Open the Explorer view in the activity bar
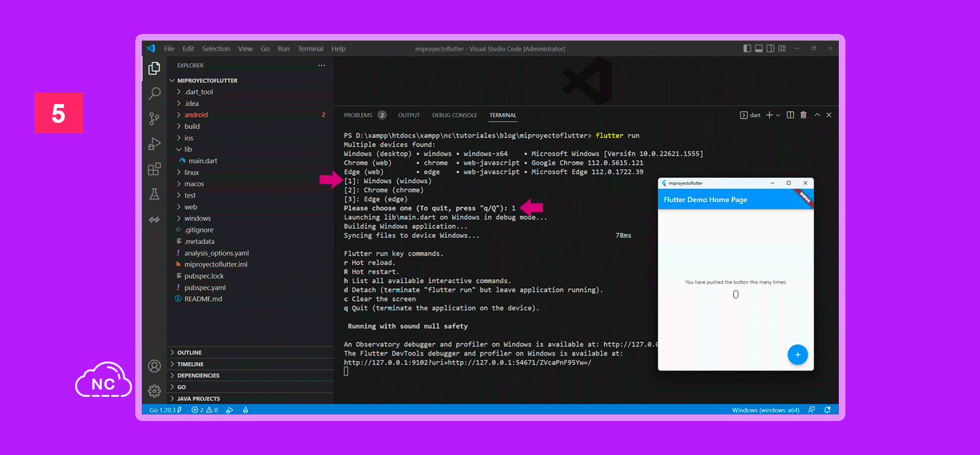The height and width of the screenshot is (455, 980). tap(154, 68)
